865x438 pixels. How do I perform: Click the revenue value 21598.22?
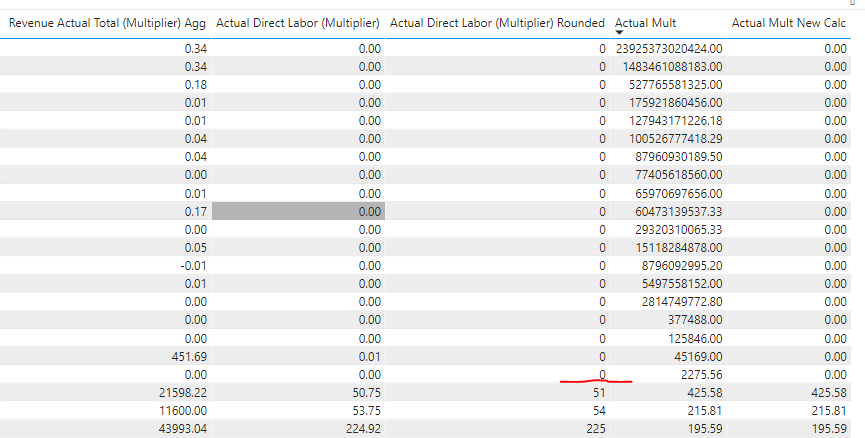183,393
